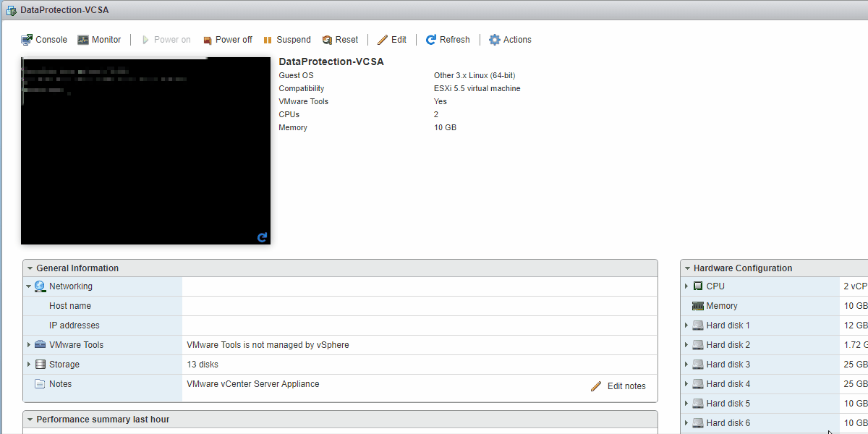The width and height of the screenshot is (868, 434).
Task: Click the Networking globe icon
Action: [x=40, y=286]
